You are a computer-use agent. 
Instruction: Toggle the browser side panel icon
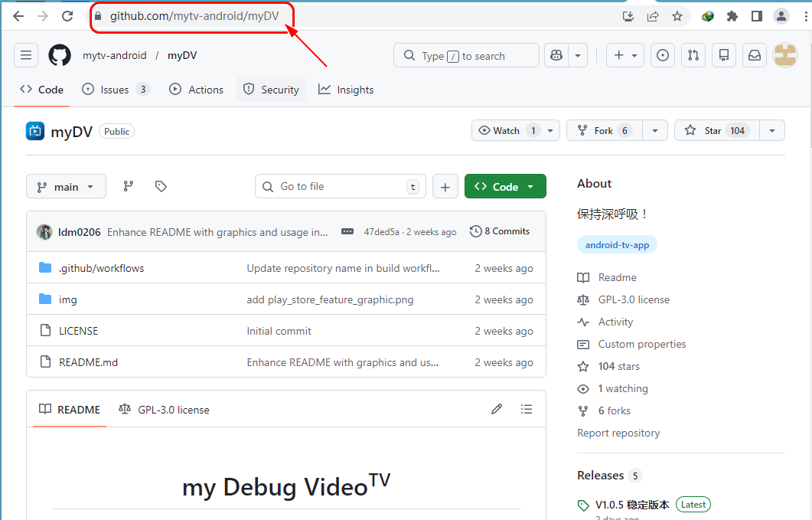[757, 17]
